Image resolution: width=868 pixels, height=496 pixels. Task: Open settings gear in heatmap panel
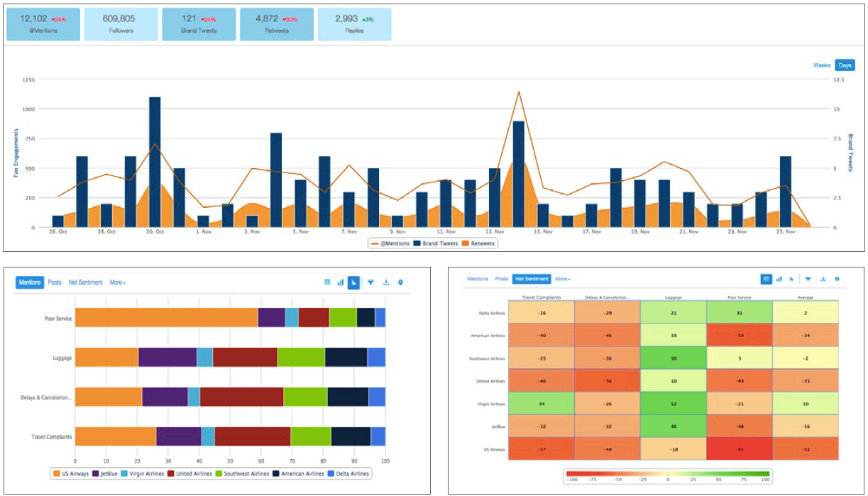coord(837,279)
